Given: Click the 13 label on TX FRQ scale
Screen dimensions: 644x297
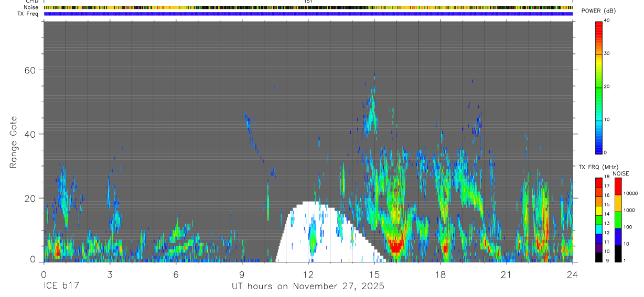Looking at the screenshot, I should pos(607,224).
